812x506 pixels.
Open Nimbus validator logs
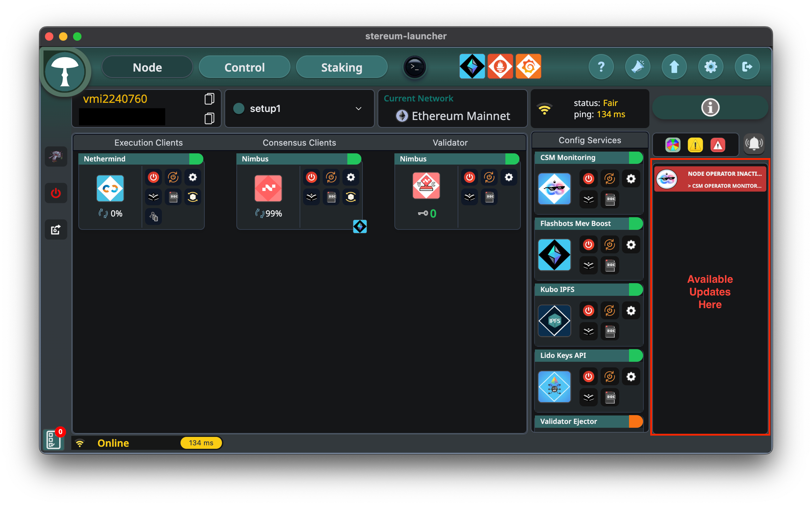[x=469, y=197]
